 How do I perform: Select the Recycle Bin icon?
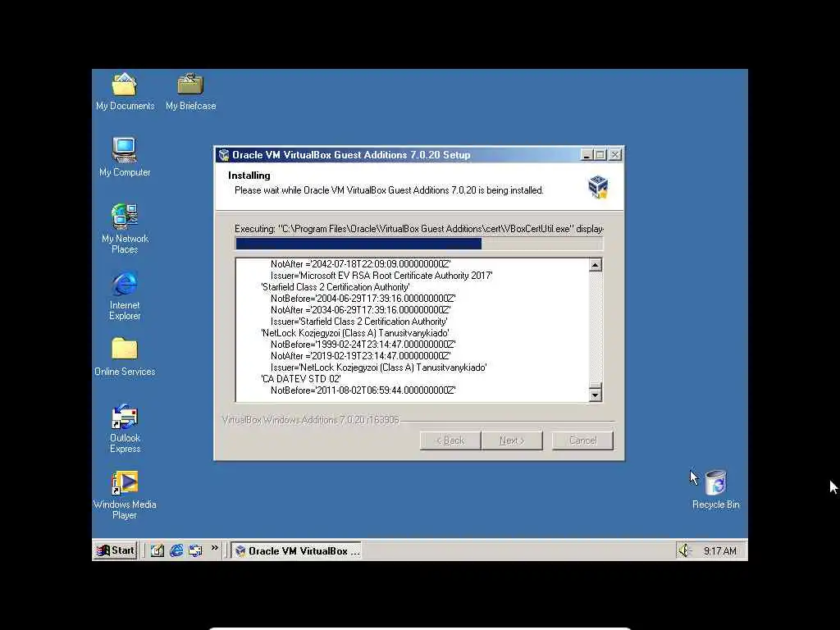point(715,490)
